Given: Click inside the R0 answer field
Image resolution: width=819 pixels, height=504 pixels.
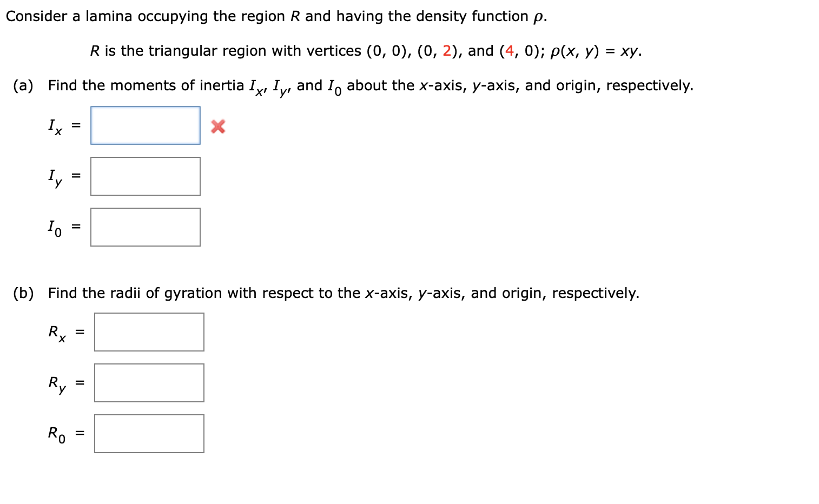Looking at the screenshot, I should coord(149,433).
